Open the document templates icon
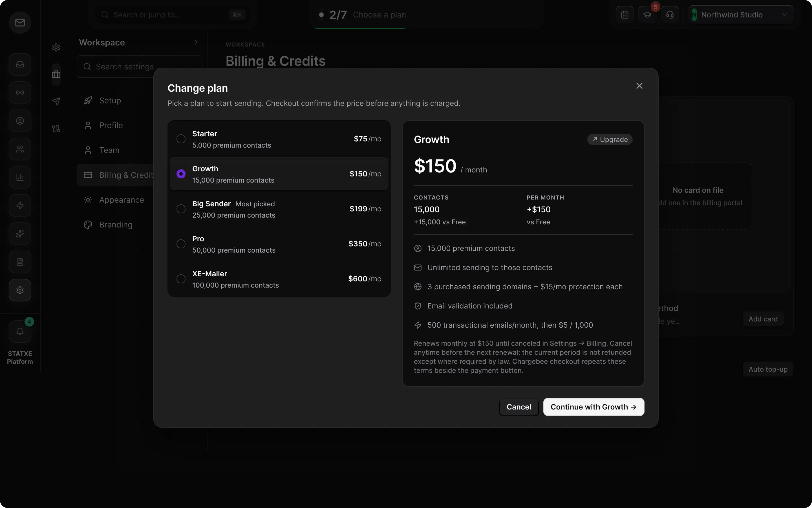 pos(20,262)
